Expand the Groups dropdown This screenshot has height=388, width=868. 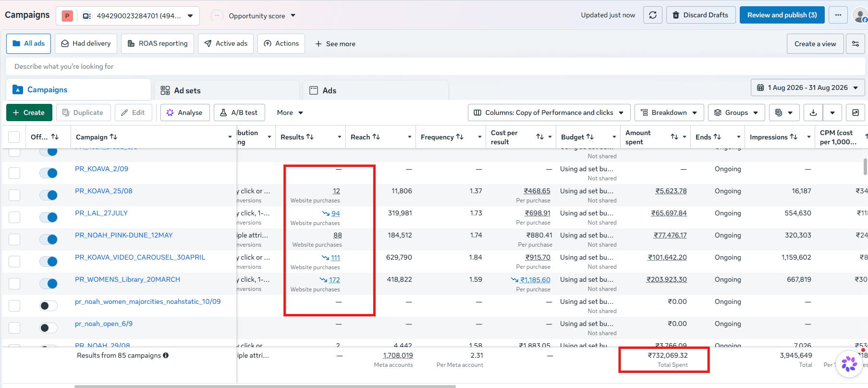click(736, 113)
